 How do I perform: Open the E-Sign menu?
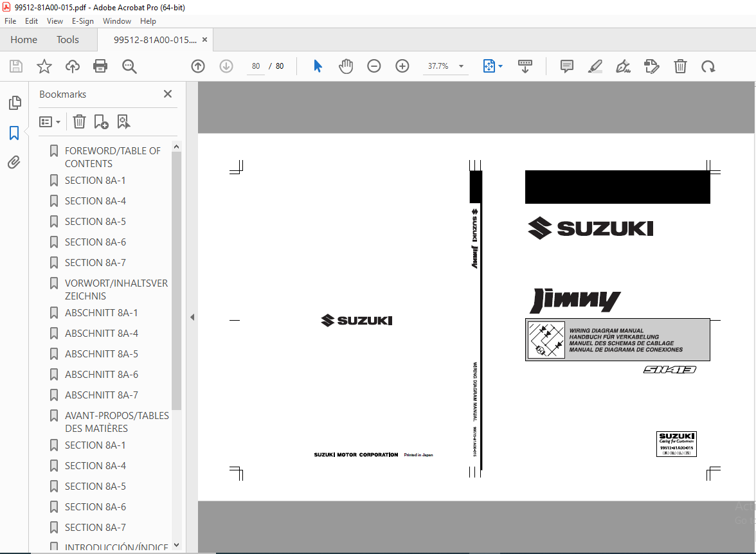pyautogui.click(x=82, y=21)
